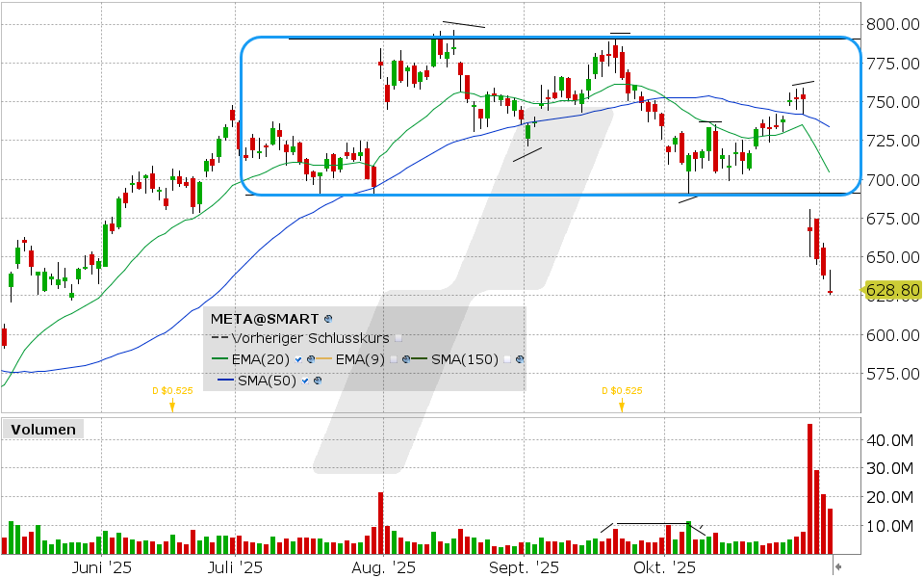Click the Aug. '25 time axis label

[x=391, y=568]
